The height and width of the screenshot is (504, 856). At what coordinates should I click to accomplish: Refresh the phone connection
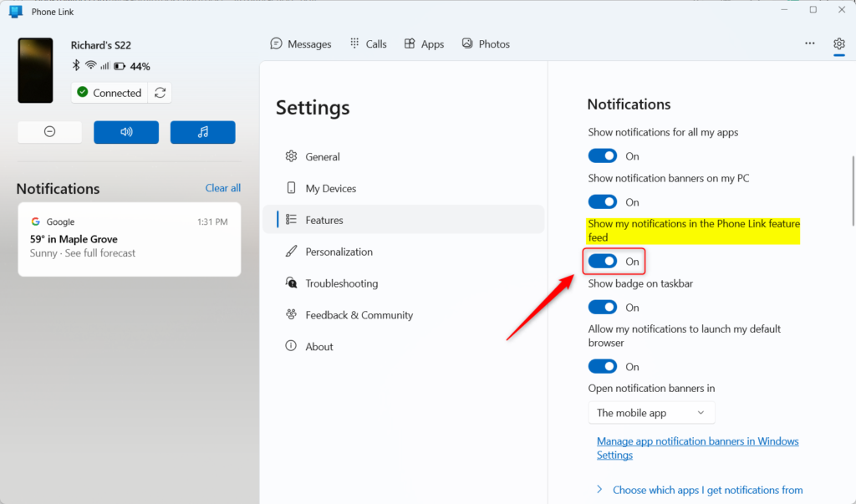160,93
